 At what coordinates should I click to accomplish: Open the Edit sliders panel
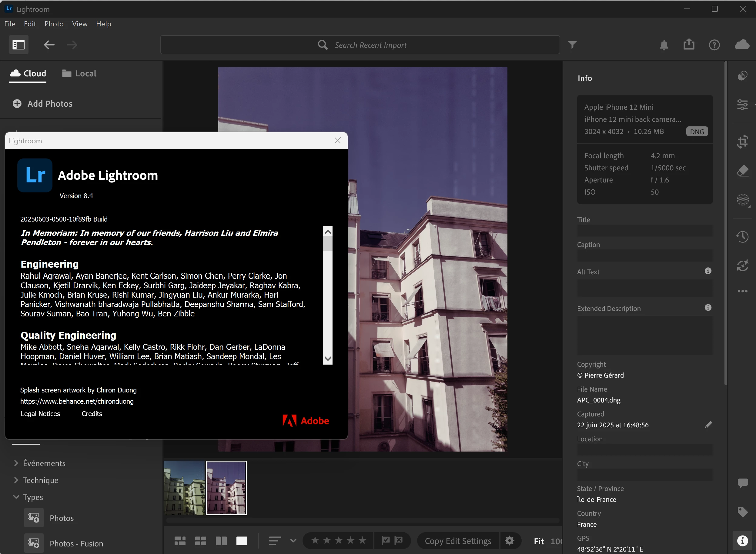tap(742, 105)
